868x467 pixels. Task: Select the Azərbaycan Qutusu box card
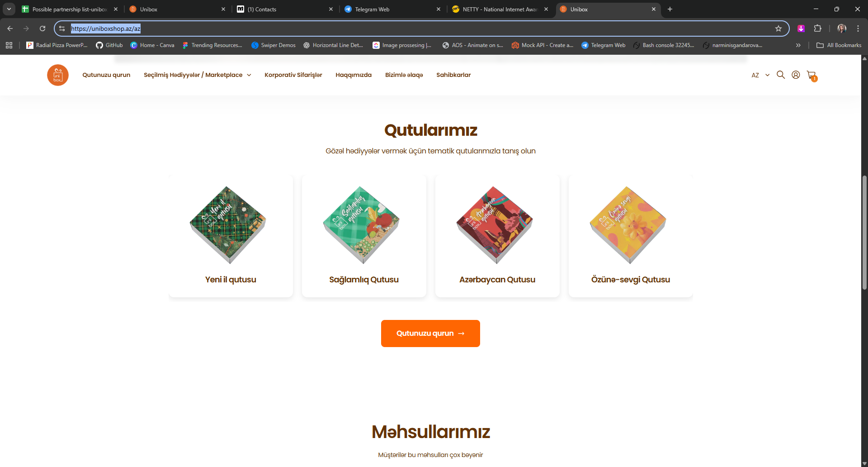click(497, 236)
